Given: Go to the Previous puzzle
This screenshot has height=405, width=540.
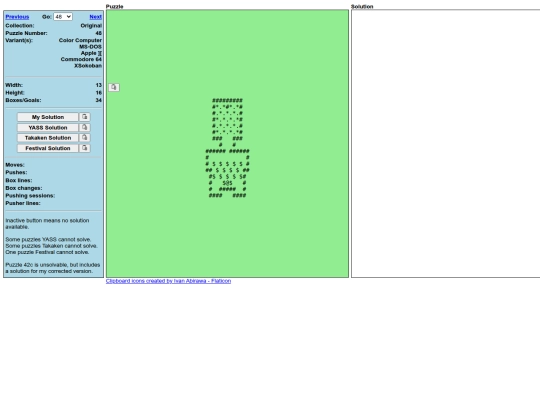Looking at the screenshot, I should pyautogui.click(x=17, y=17).
